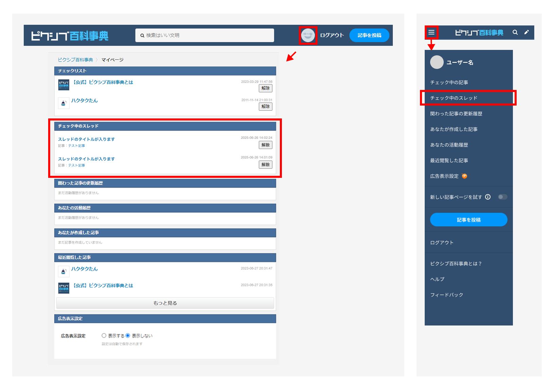The height and width of the screenshot is (392, 557).
Task: Expand recent articles with もっと見る
Action: pos(165,303)
